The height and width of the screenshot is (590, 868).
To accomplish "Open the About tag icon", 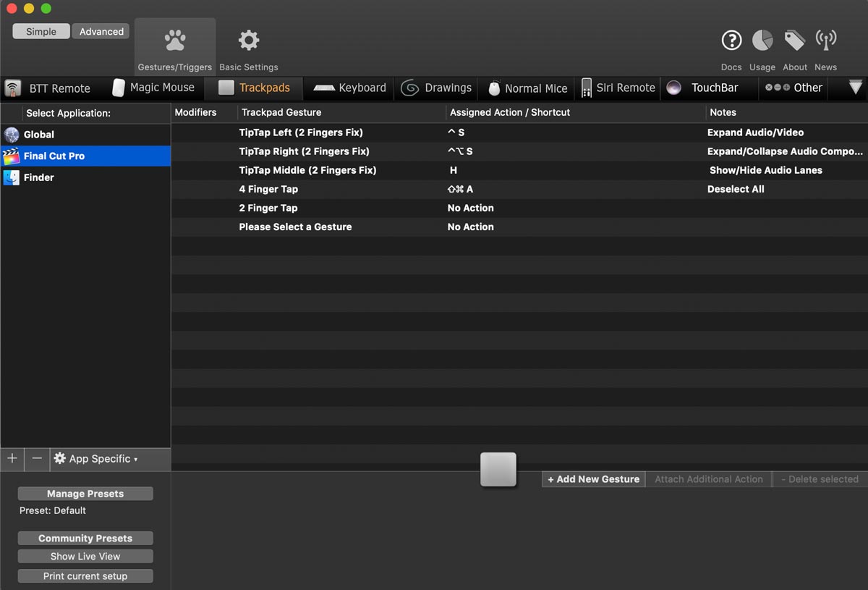I will pyautogui.click(x=795, y=41).
